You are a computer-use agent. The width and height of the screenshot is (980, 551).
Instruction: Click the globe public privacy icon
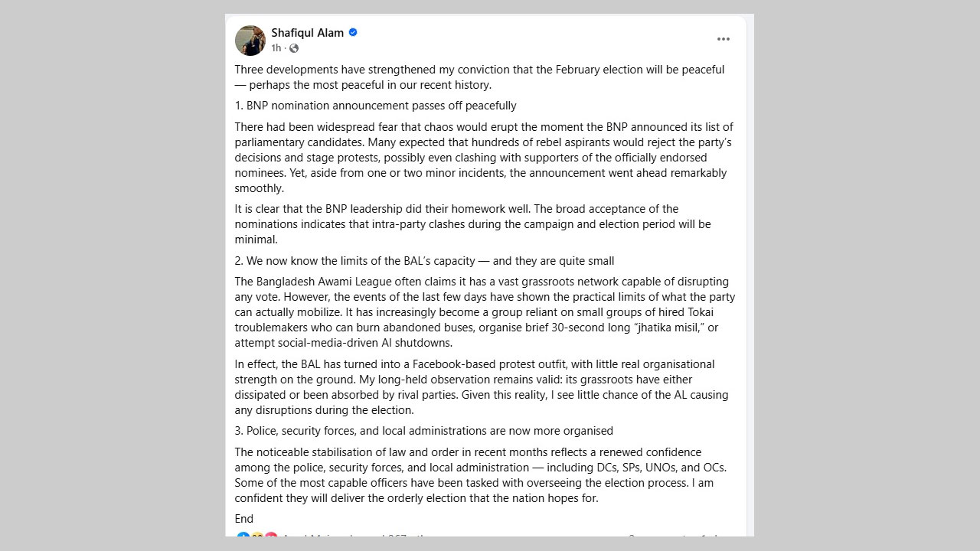click(x=294, y=48)
